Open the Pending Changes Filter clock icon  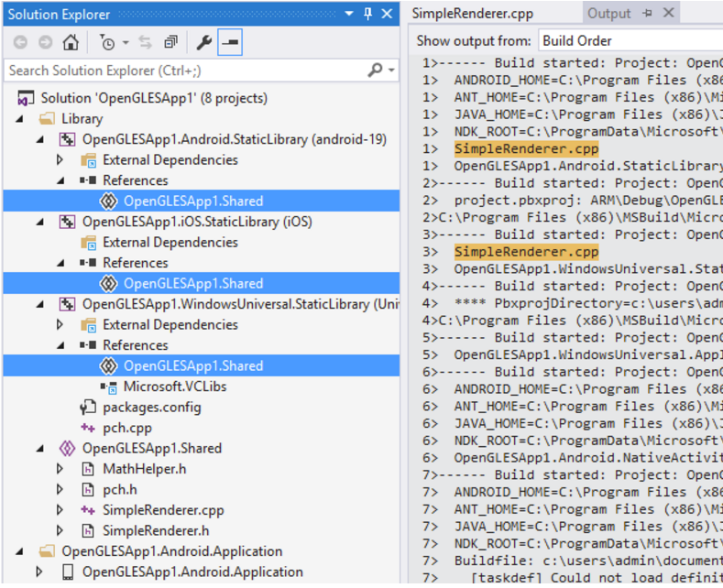point(108,42)
